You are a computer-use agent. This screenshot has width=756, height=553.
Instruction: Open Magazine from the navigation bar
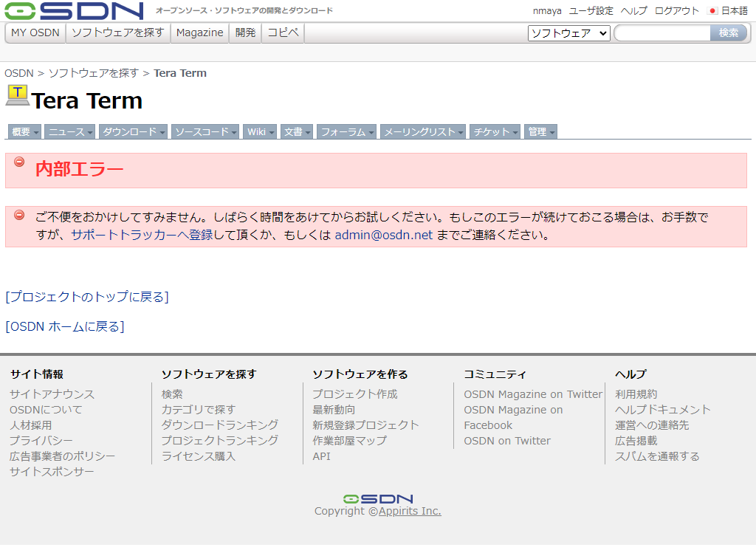click(199, 33)
